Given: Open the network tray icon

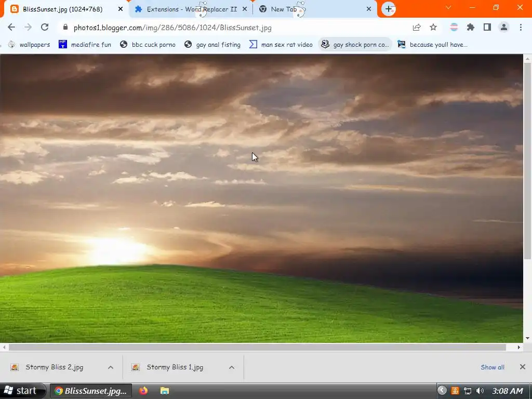Looking at the screenshot, I should click(468, 391).
